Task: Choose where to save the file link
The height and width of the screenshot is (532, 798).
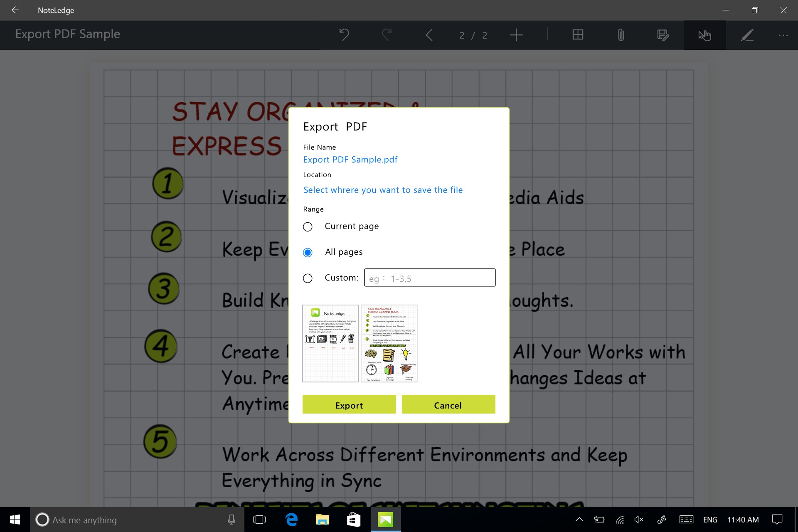Action: click(x=383, y=190)
